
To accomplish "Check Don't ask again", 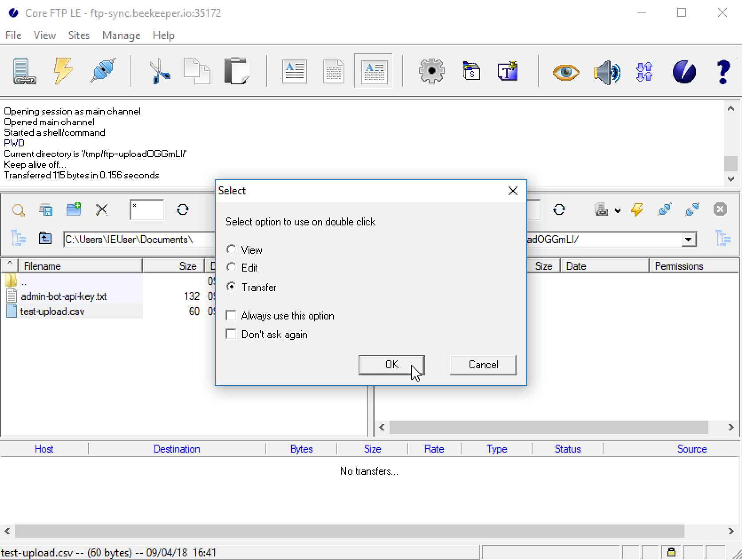I will tap(231, 334).
